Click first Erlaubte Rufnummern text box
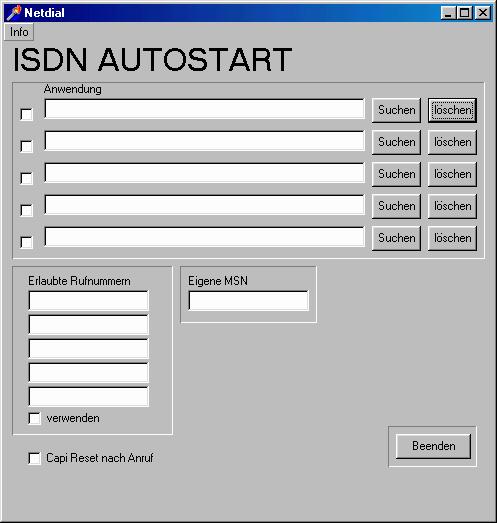The height and width of the screenshot is (523, 497). [x=88, y=301]
